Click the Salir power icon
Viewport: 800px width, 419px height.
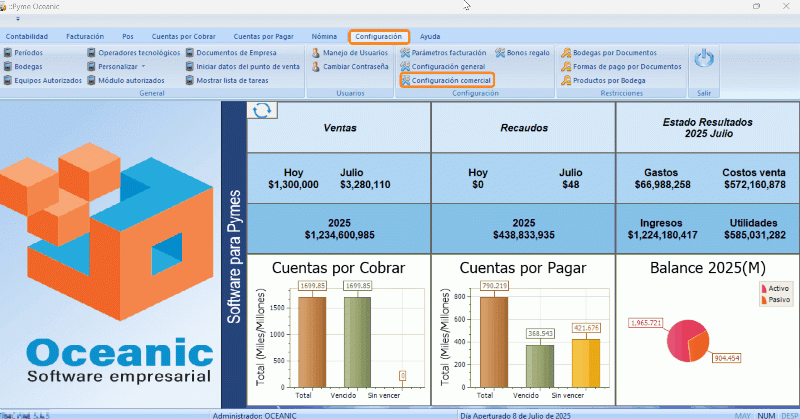click(704, 60)
